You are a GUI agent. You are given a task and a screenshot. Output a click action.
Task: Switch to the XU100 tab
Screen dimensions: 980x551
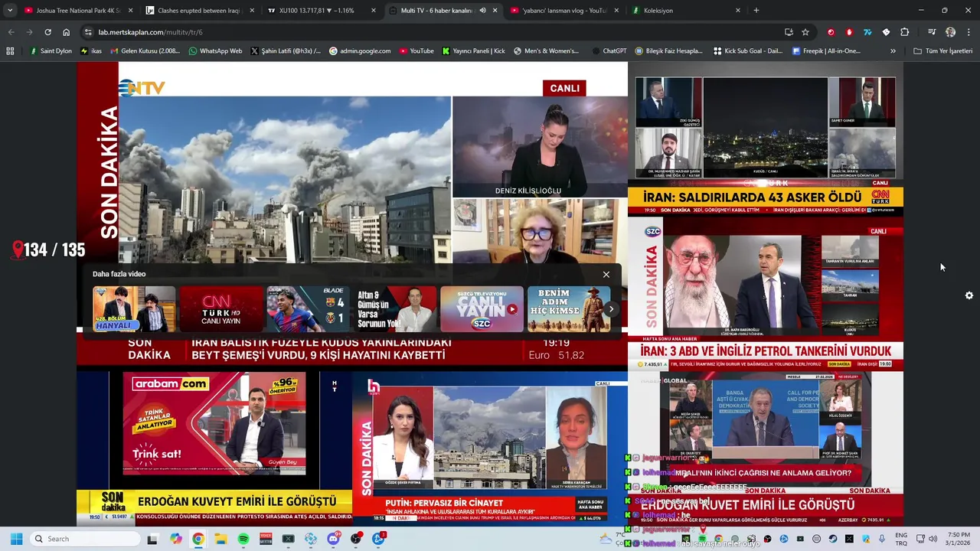316,11
